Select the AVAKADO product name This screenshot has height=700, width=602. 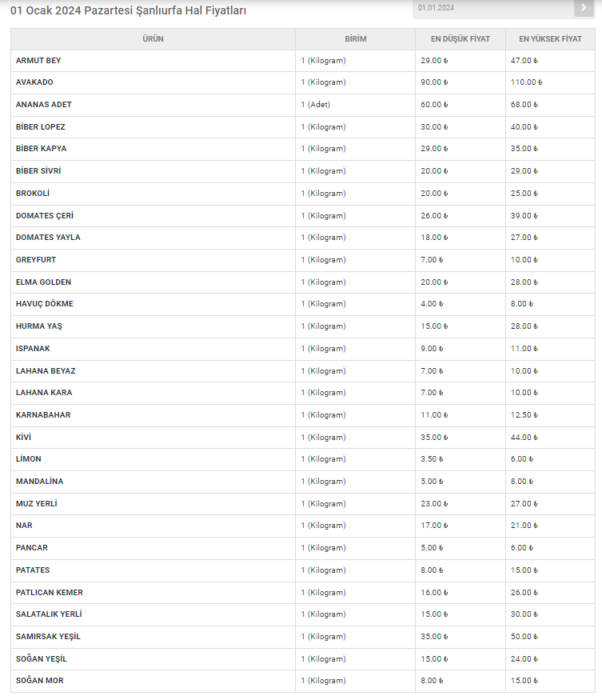(x=34, y=82)
